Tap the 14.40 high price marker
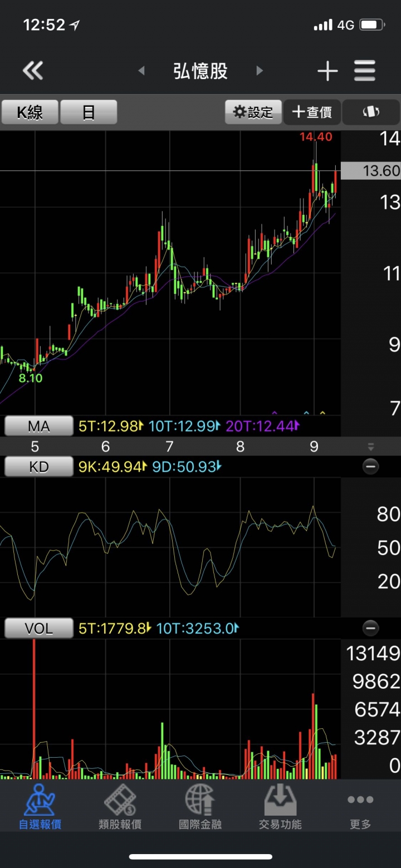Screen dimensions: 401x868 [316, 137]
